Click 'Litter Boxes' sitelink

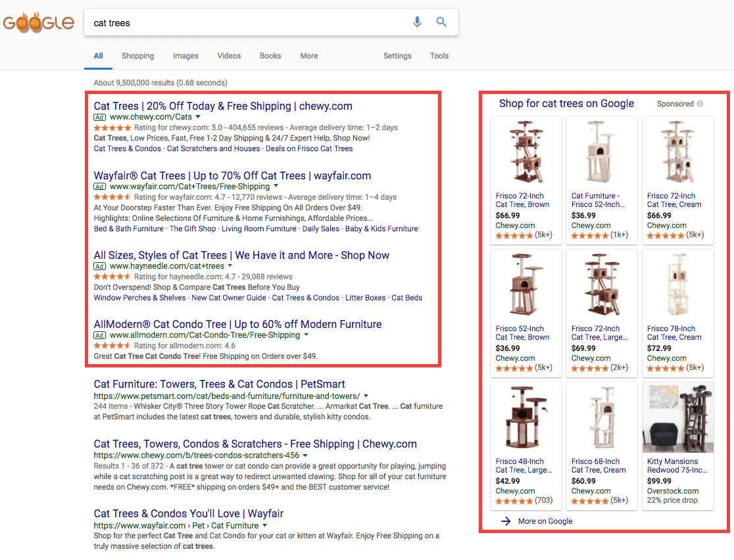pyautogui.click(x=366, y=298)
